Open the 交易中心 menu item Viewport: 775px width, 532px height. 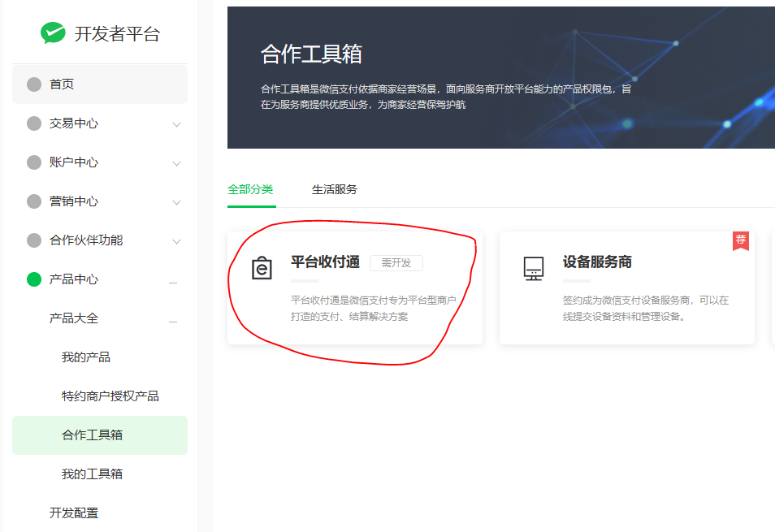tap(100, 123)
